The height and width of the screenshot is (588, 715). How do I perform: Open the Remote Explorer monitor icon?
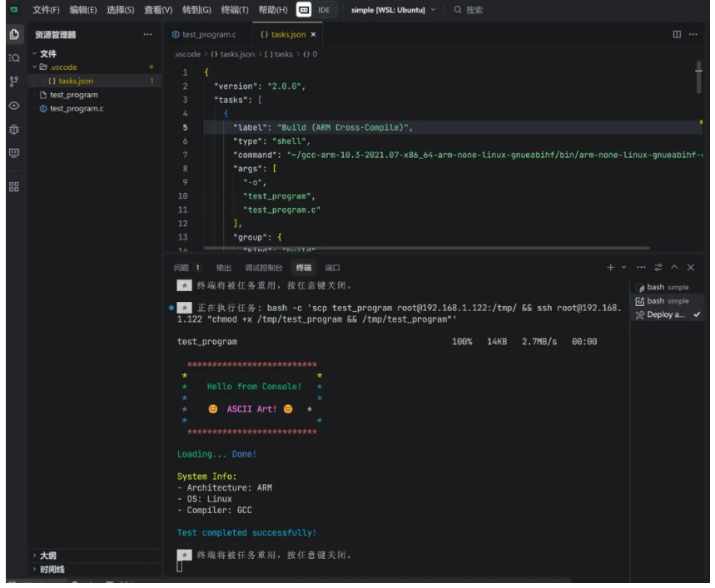(13, 154)
